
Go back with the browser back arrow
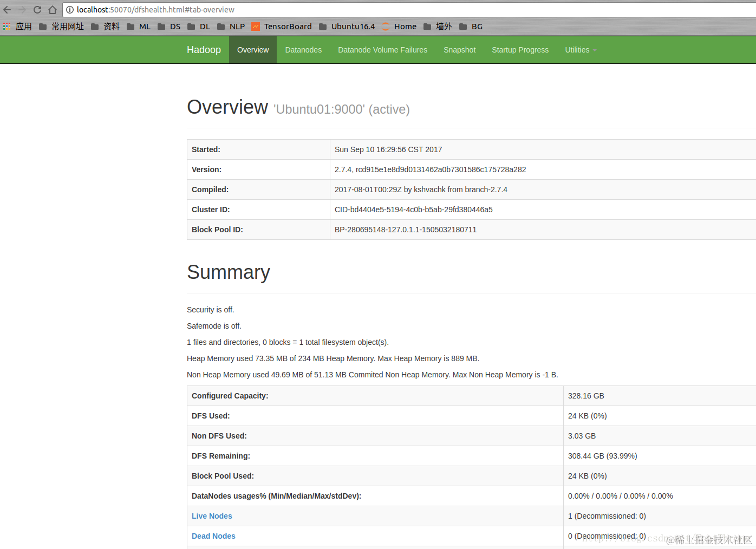pyautogui.click(x=7, y=10)
